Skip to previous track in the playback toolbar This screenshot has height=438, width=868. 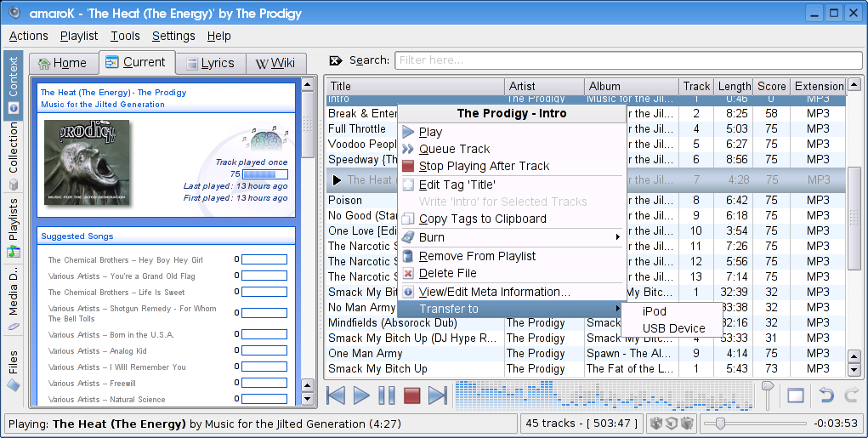(x=336, y=395)
